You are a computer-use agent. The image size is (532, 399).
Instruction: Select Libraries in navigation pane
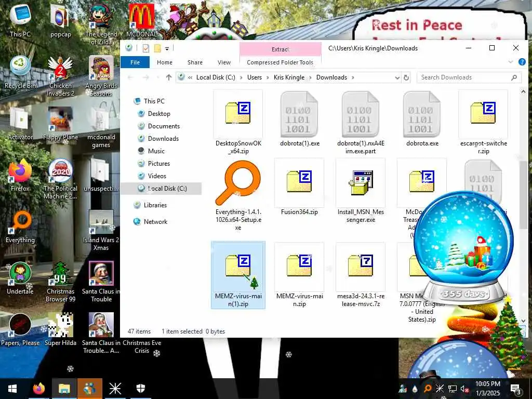(x=155, y=205)
